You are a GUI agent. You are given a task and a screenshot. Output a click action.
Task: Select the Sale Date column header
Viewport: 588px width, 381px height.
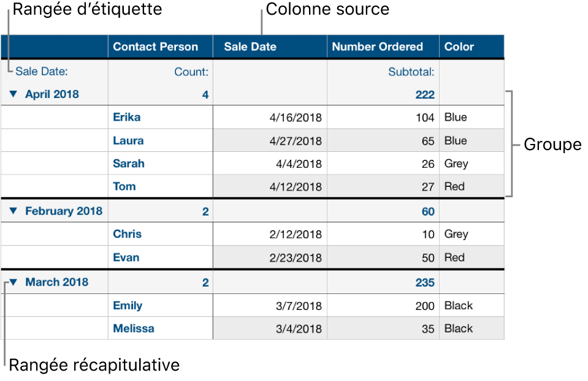(x=250, y=47)
